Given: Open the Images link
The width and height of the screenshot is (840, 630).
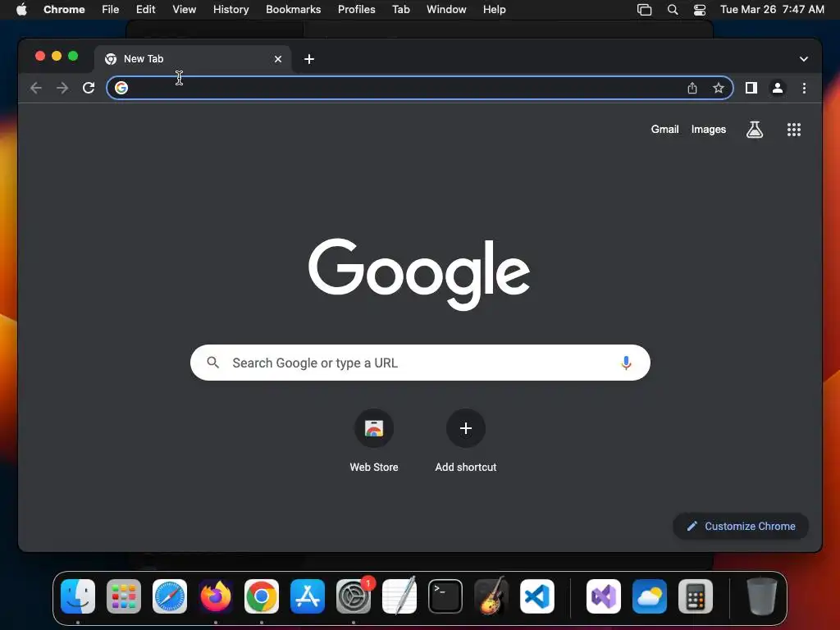Looking at the screenshot, I should (x=708, y=129).
